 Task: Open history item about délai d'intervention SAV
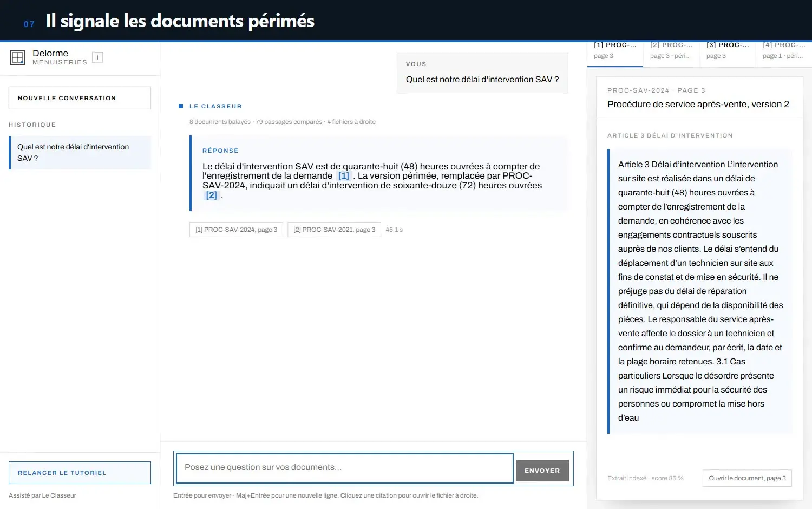[80, 153]
